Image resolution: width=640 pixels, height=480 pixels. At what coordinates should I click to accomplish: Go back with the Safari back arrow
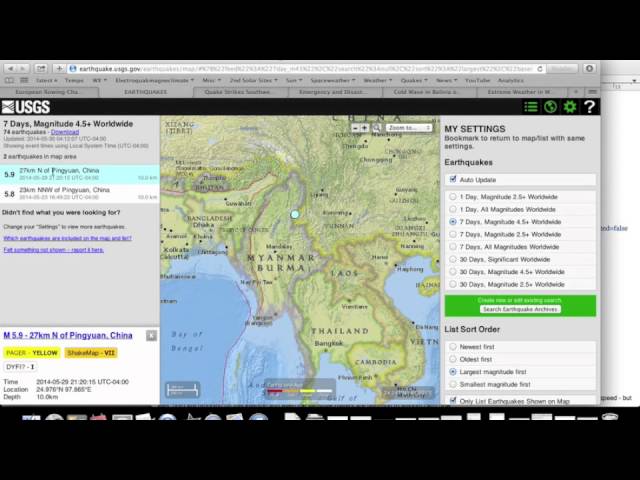(x=11, y=69)
